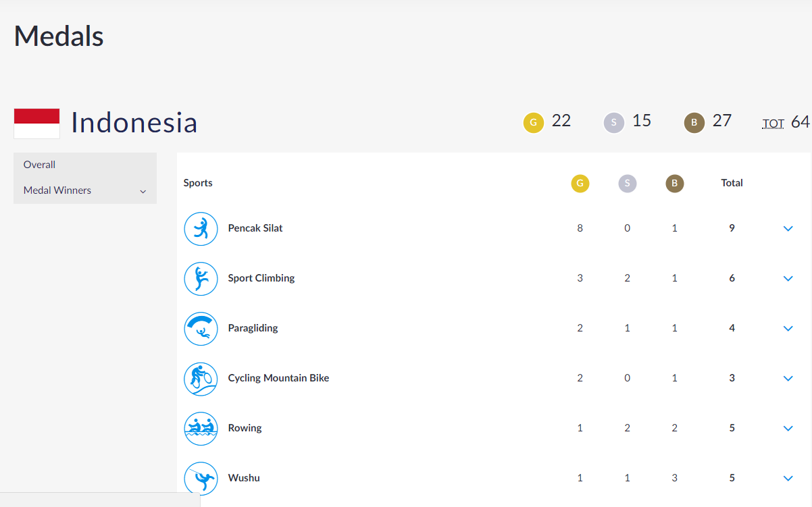The height and width of the screenshot is (507, 812).
Task: Click the Cycling Mountain Bike icon
Action: [x=201, y=379]
